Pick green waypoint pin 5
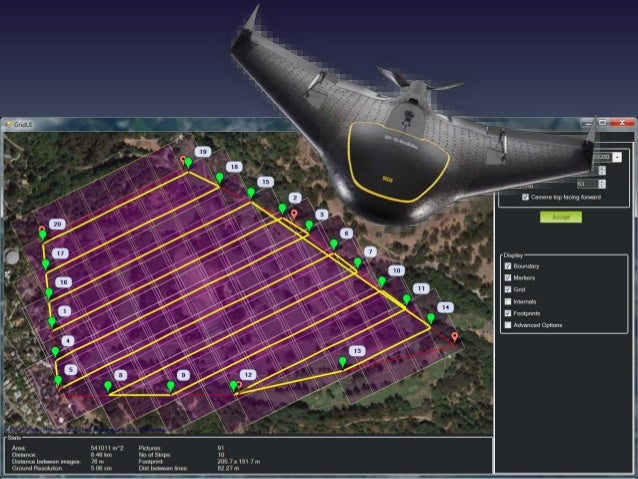 tap(58, 381)
